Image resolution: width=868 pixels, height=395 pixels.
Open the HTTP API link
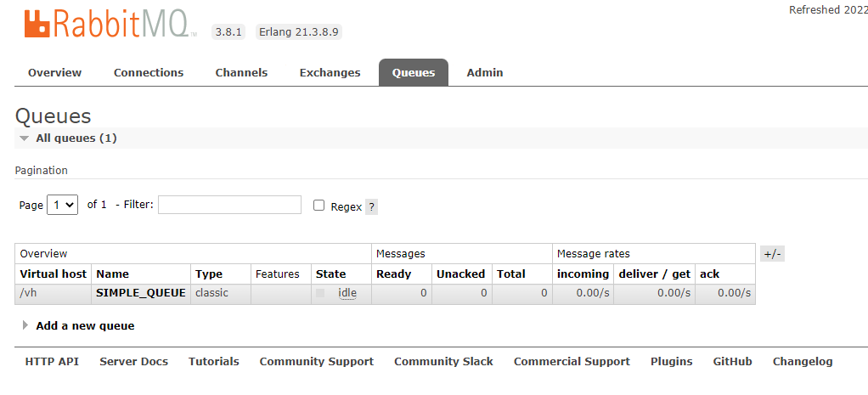click(52, 362)
